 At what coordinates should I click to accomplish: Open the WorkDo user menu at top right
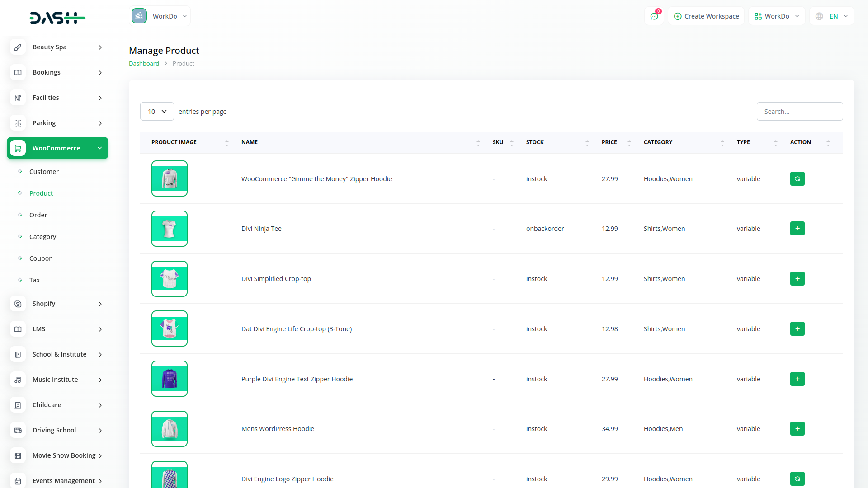777,16
